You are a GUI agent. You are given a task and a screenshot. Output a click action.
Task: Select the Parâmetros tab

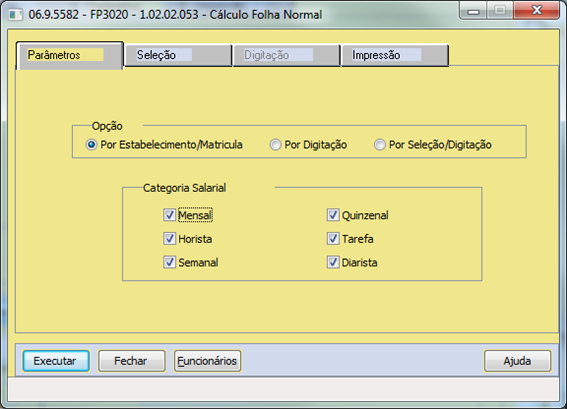click(x=70, y=55)
